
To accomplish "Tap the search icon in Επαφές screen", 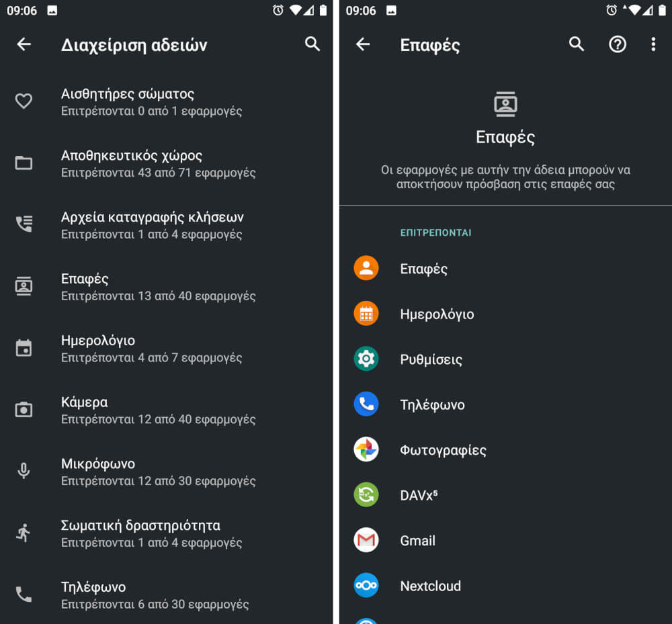I will point(577,44).
